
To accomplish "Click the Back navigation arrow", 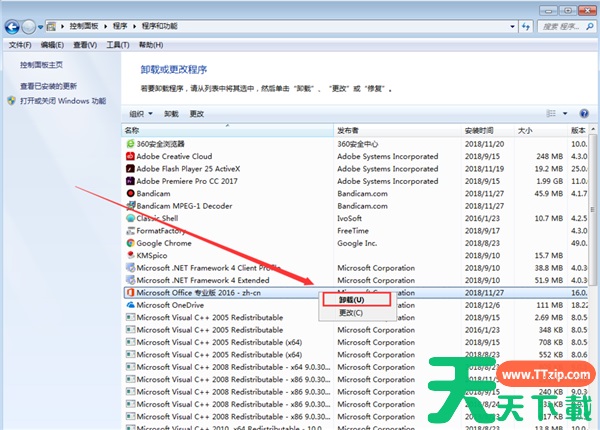I will 12,27.
